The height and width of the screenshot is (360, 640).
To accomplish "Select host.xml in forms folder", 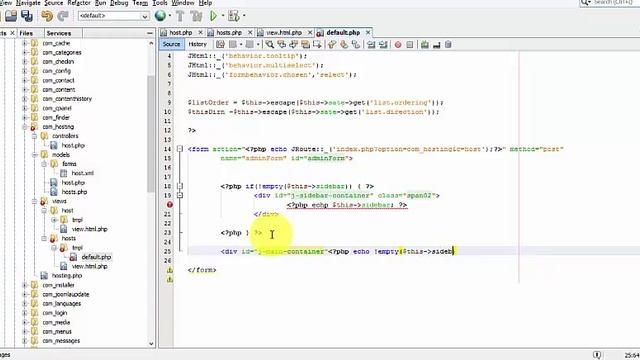I will tap(82, 173).
